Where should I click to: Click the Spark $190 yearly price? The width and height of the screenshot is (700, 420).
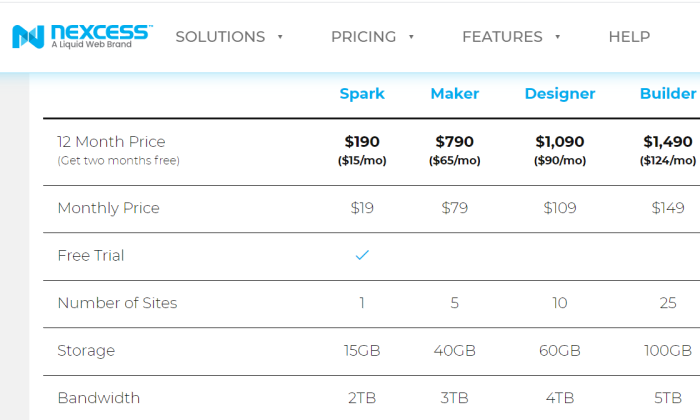(362, 142)
